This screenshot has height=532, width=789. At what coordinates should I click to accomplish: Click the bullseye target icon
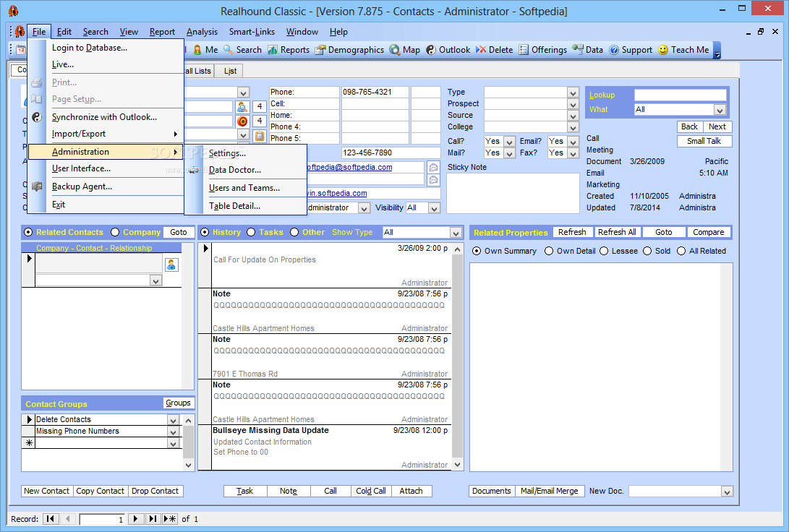click(242, 121)
